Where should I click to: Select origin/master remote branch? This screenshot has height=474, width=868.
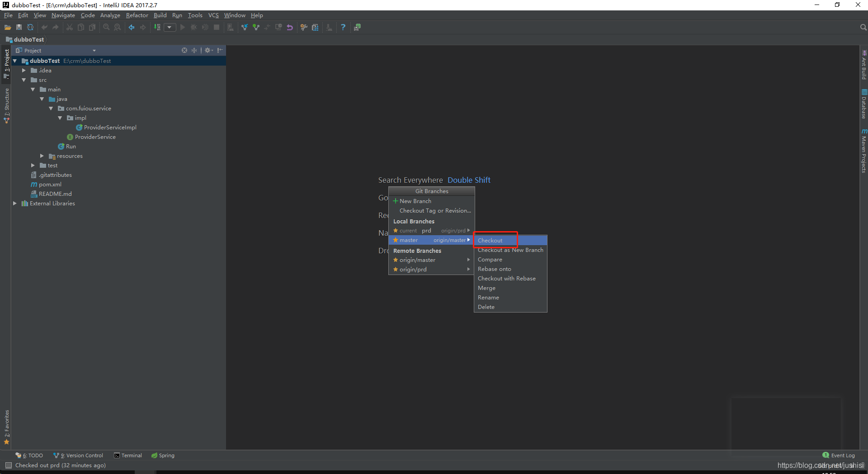(x=432, y=260)
